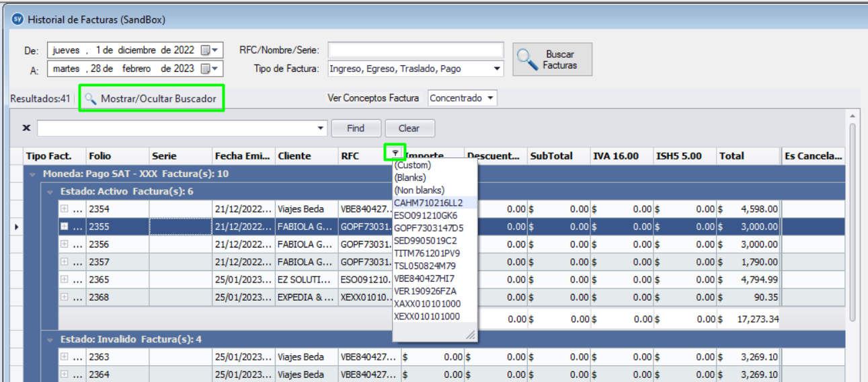Click the Buscar Facturas button
This screenshot has height=382, width=868.
coord(553,60)
